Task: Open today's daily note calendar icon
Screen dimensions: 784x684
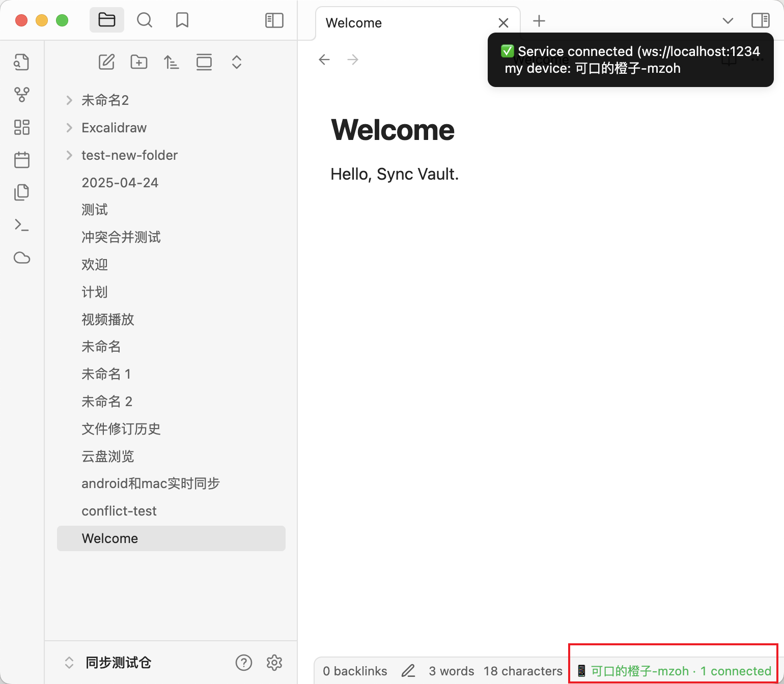Action: click(x=22, y=160)
